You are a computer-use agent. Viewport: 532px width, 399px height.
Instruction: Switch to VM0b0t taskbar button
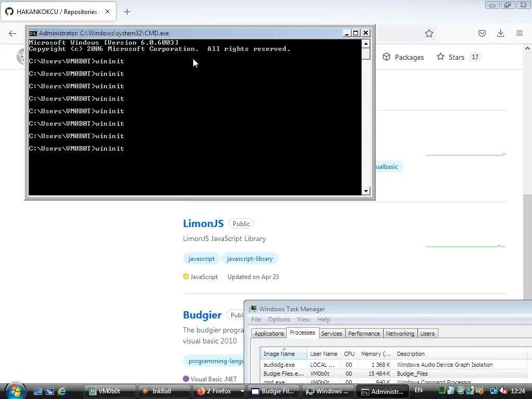[x=110, y=391]
